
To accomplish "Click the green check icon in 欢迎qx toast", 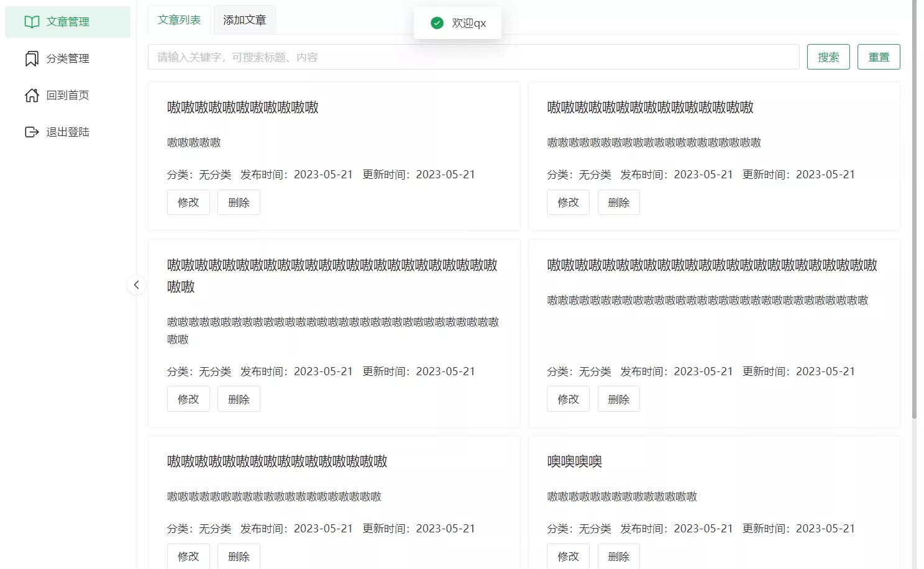I will coord(437,23).
